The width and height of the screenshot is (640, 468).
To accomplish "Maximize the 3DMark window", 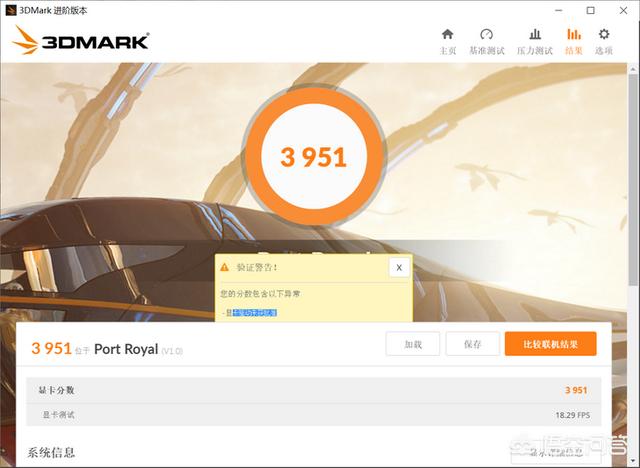I will (591, 11).
